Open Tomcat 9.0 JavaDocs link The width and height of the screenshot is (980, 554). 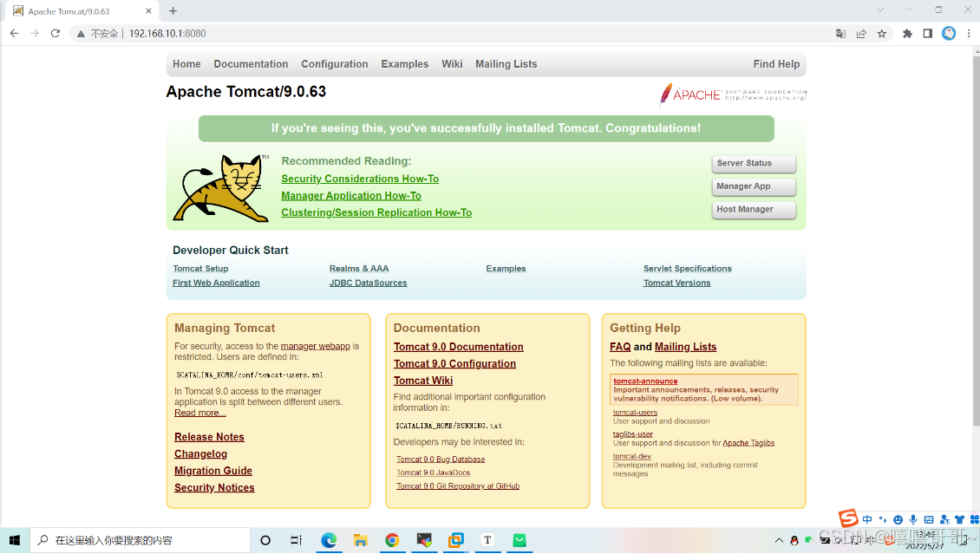pyautogui.click(x=433, y=473)
